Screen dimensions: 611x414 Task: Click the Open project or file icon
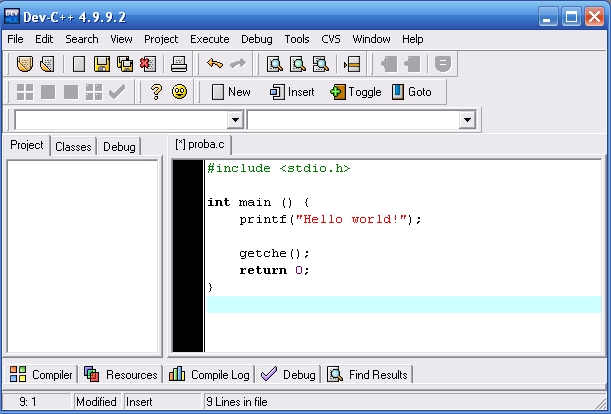click(25, 64)
